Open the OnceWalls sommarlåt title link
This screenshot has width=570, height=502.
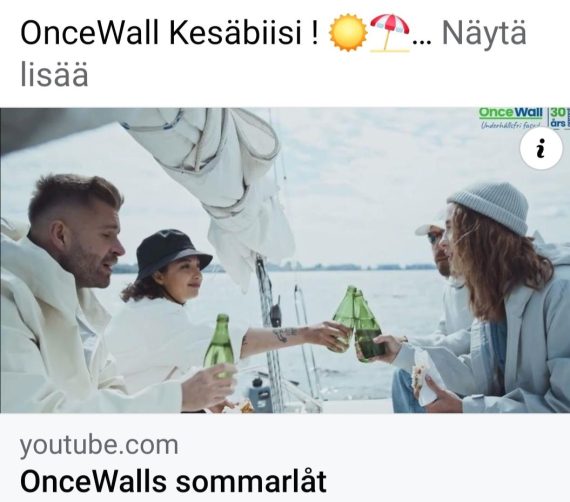[x=173, y=481]
